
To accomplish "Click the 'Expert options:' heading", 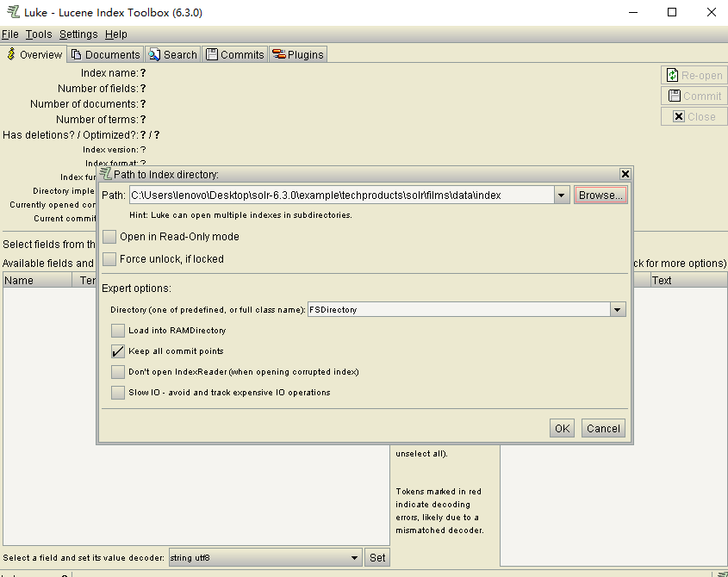I will pos(136,288).
